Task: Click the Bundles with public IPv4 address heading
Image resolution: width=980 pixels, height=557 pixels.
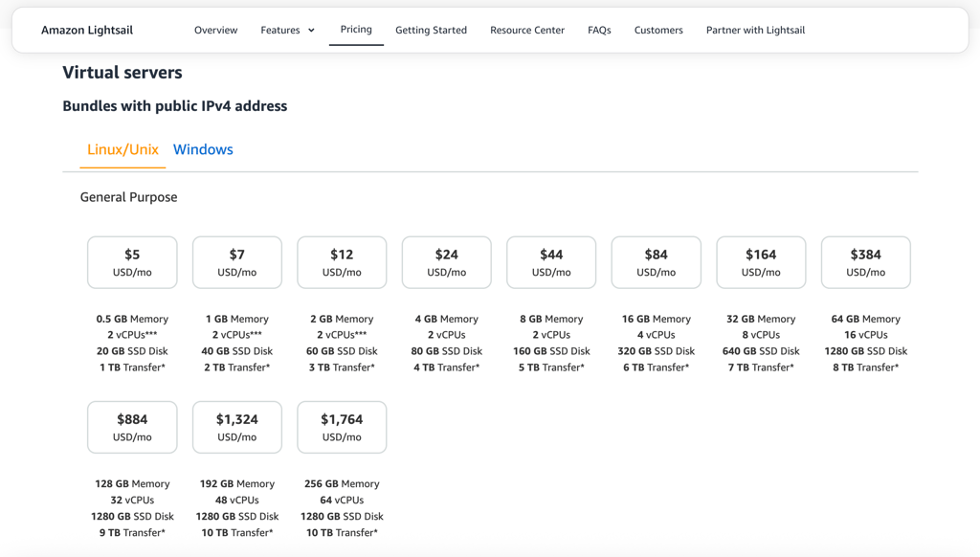Action: pos(175,106)
